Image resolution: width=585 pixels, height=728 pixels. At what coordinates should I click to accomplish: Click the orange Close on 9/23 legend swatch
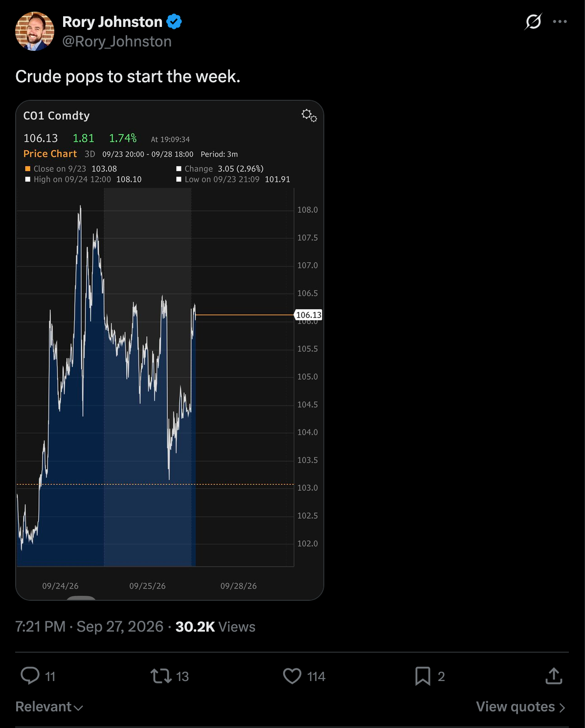tap(28, 168)
